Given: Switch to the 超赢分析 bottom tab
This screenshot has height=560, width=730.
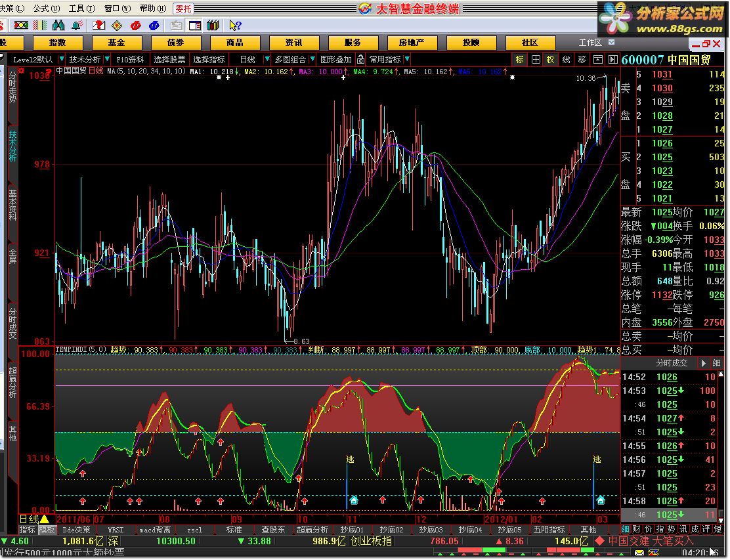Looking at the screenshot, I should (x=312, y=530).
